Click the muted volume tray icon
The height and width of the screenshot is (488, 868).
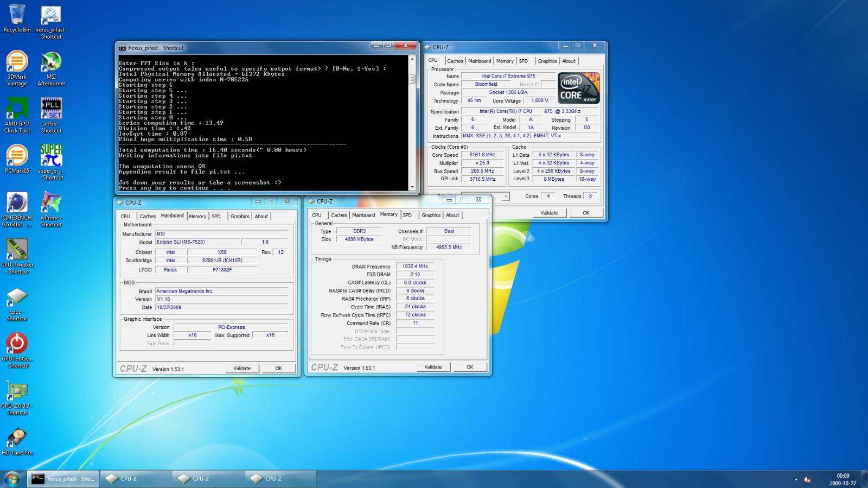(x=807, y=479)
